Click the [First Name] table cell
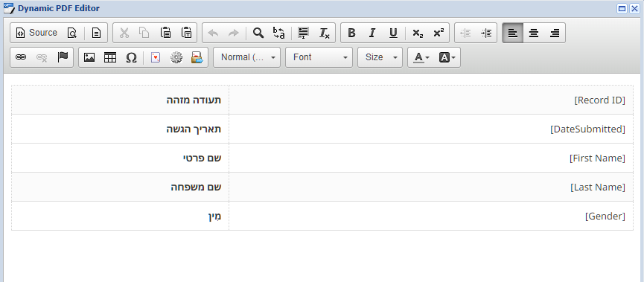644x282 pixels. (431, 158)
